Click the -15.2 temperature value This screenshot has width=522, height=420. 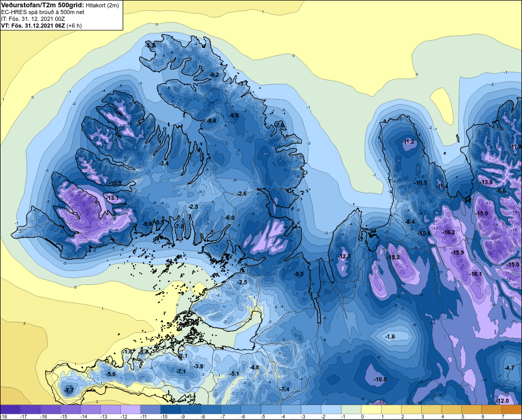click(x=394, y=257)
